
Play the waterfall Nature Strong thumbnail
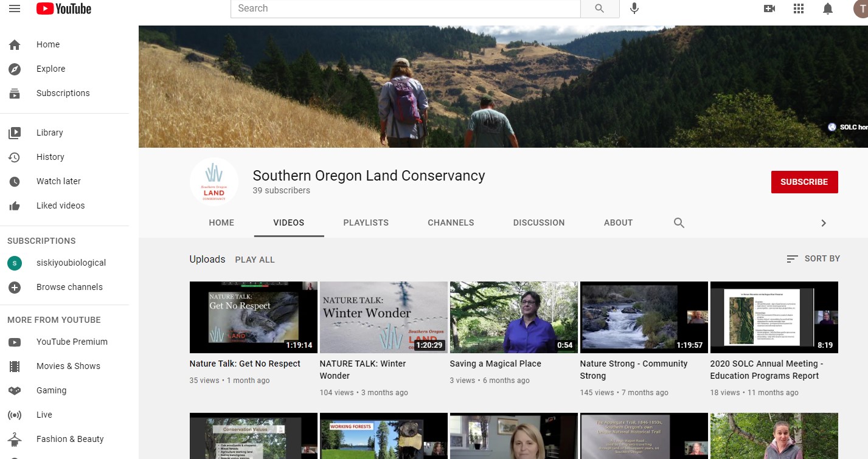pyautogui.click(x=644, y=317)
